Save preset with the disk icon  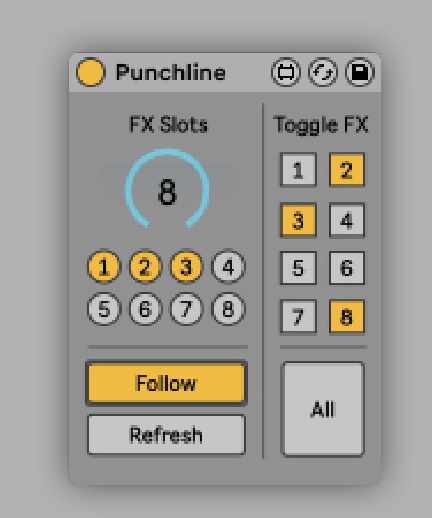[360, 72]
